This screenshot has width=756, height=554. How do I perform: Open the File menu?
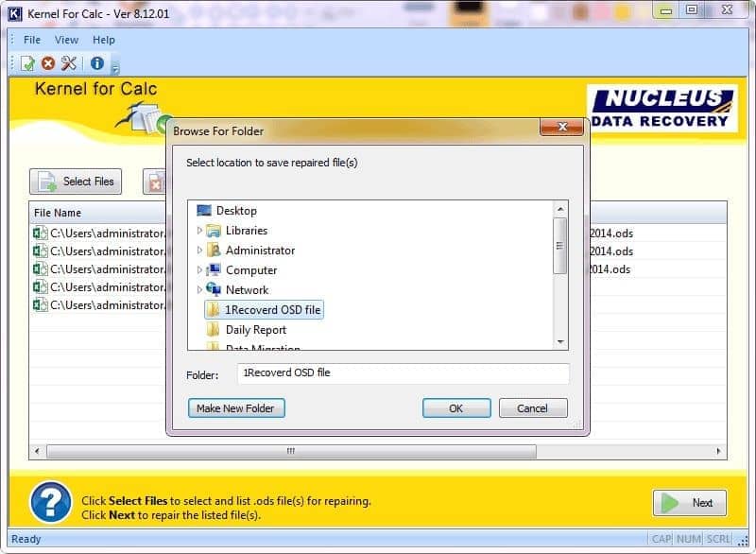(x=32, y=40)
